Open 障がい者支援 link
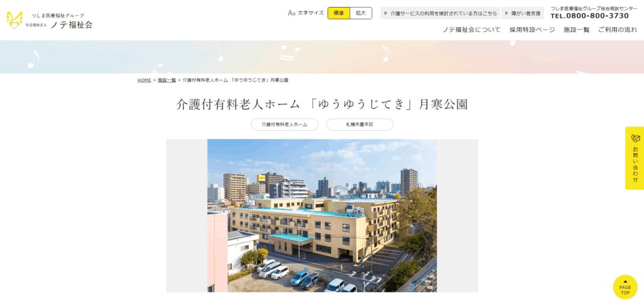644x304 pixels. click(523, 13)
